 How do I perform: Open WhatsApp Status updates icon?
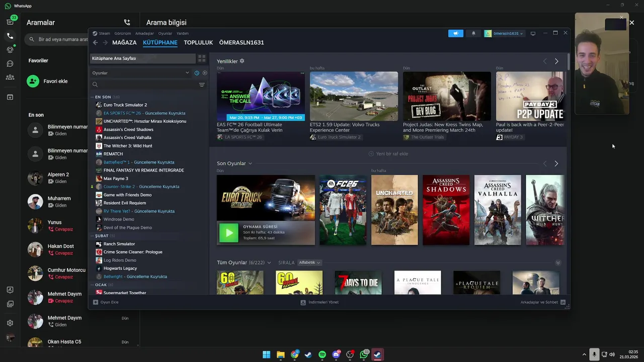point(10,50)
